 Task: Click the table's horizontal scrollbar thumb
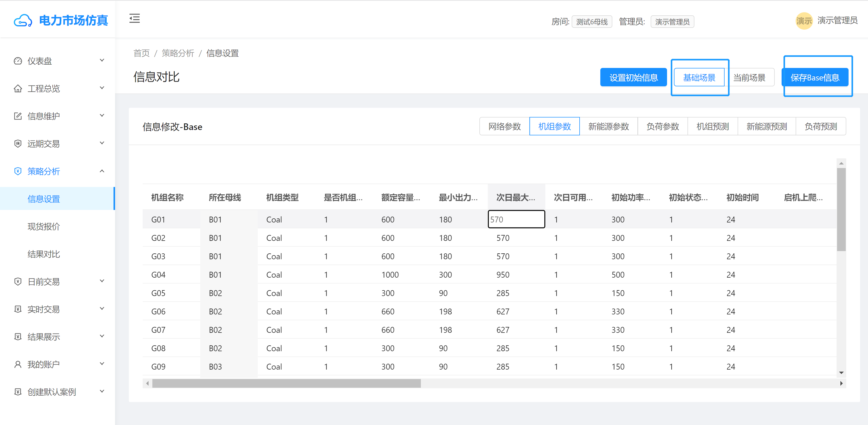click(286, 383)
